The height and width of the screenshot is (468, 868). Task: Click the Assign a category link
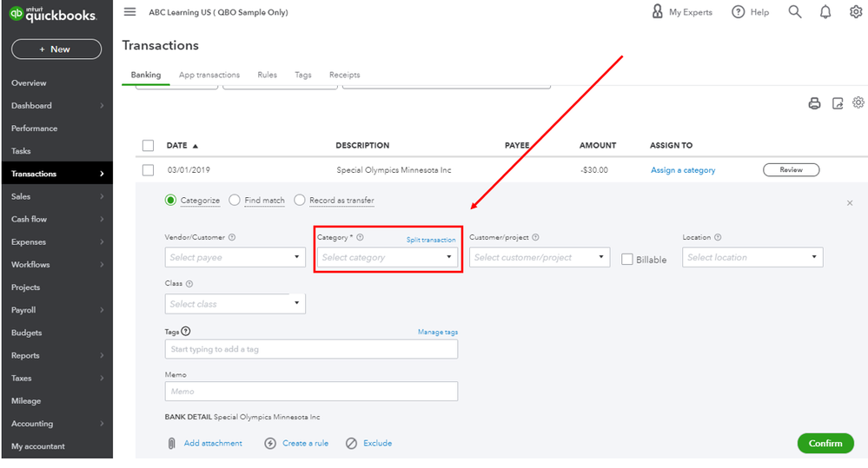(683, 170)
